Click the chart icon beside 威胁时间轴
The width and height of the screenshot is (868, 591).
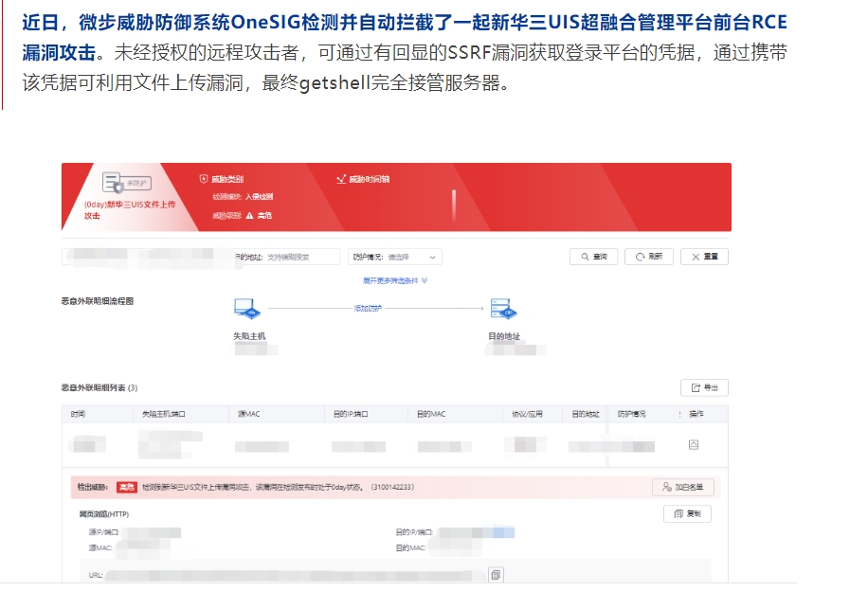coord(341,179)
